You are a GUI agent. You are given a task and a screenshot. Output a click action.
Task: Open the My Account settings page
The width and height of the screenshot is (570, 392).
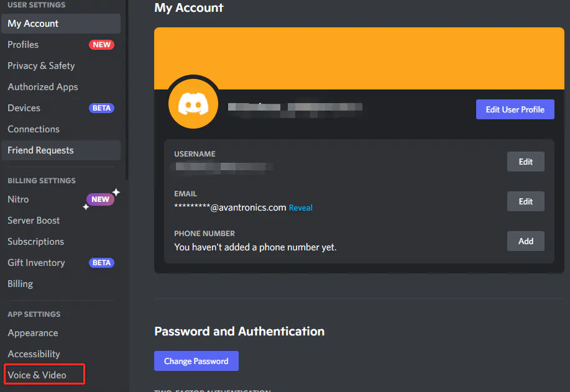33,23
